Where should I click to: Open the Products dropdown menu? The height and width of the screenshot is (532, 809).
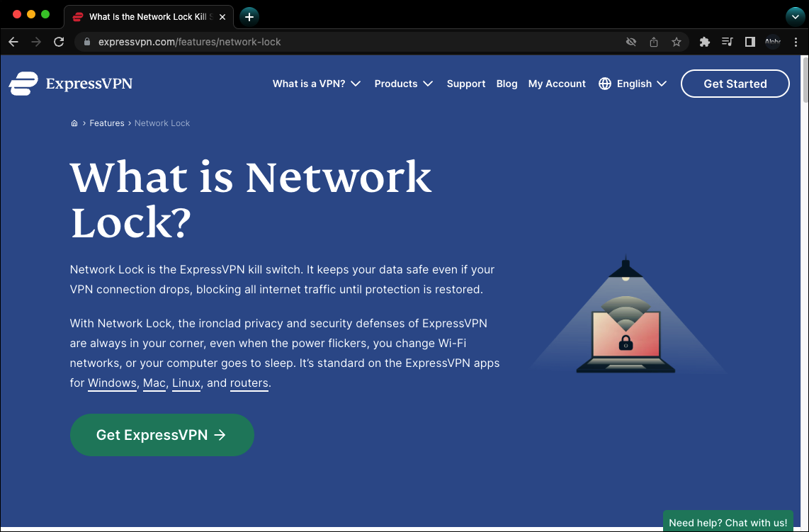[403, 84]
